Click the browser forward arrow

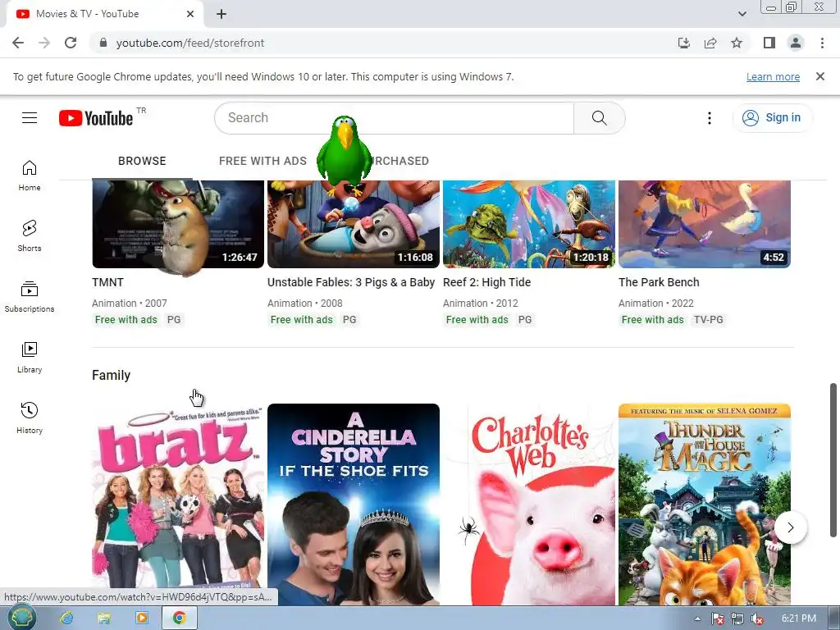click(44, 43)
